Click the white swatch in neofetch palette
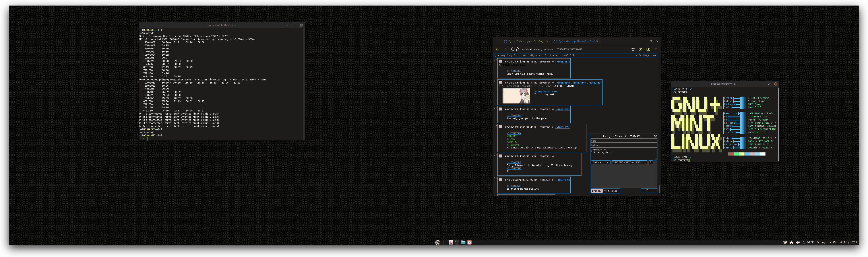868x257 pixels. (x=763, y=154)
